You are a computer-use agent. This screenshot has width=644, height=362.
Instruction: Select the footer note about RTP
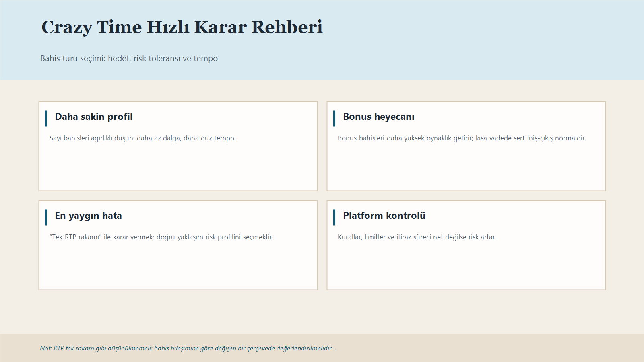pos(188,348)
